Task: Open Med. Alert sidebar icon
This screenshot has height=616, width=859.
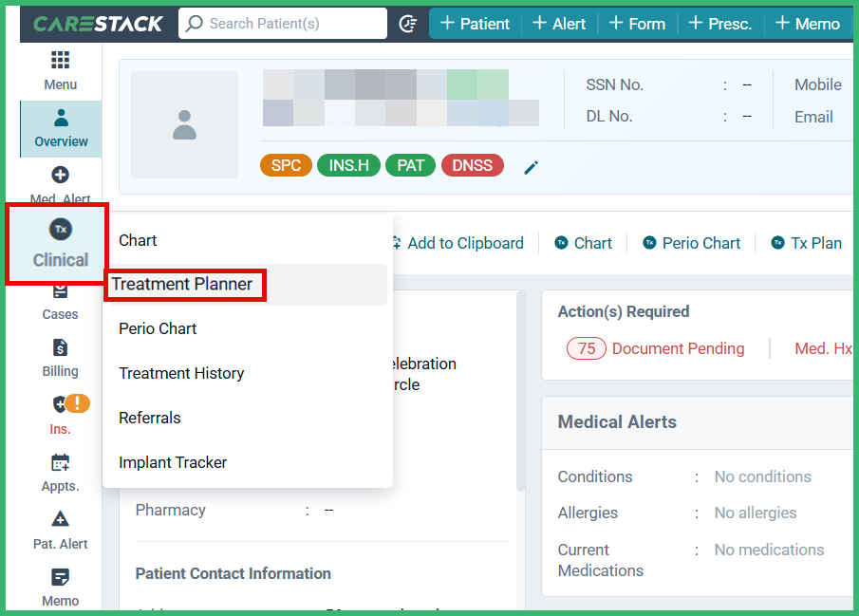Action: point(60,176)
